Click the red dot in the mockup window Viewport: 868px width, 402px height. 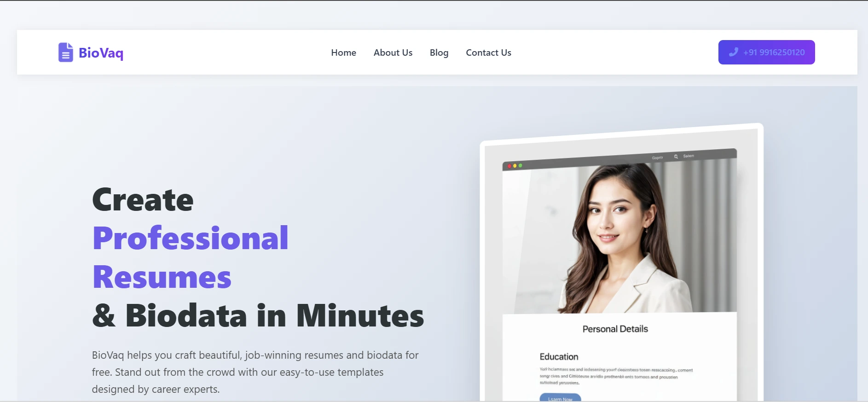[x=509, y=166]
